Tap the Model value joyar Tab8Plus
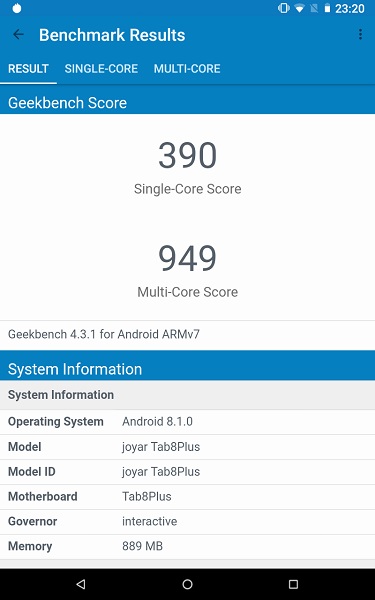Screen dimensions: 375x600 pyautogui.click(x=161, y=447)
